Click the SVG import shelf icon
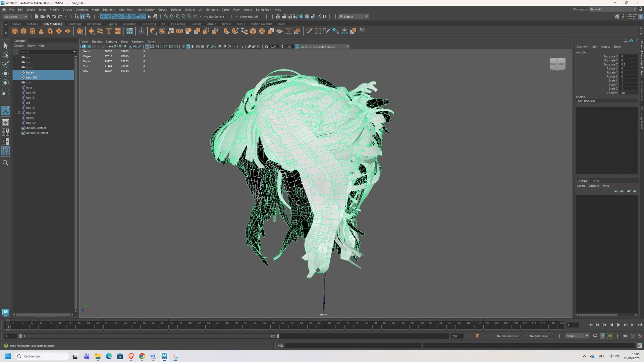Screen dimensions: 644x362 (118, 31)
